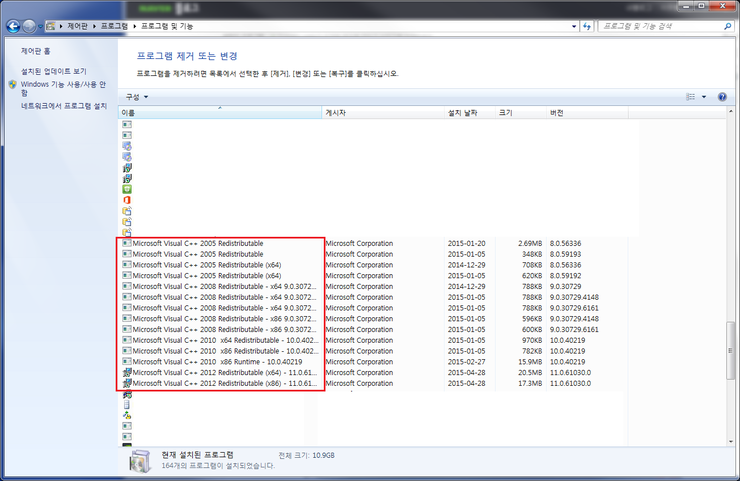This screenshot has width=740, height=481.
Task: Select Microsoft Visual C++ 2010 x86 Redistributable row
Action: [x=373, y=351]
